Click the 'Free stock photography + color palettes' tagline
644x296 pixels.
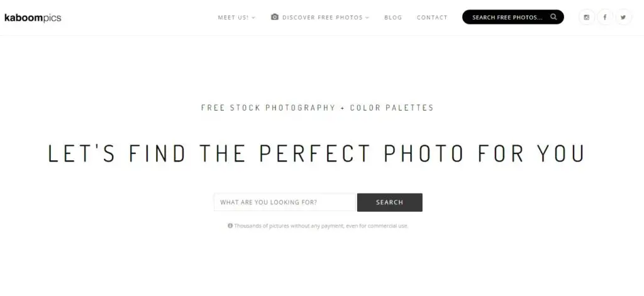click(x=318, y=108)
